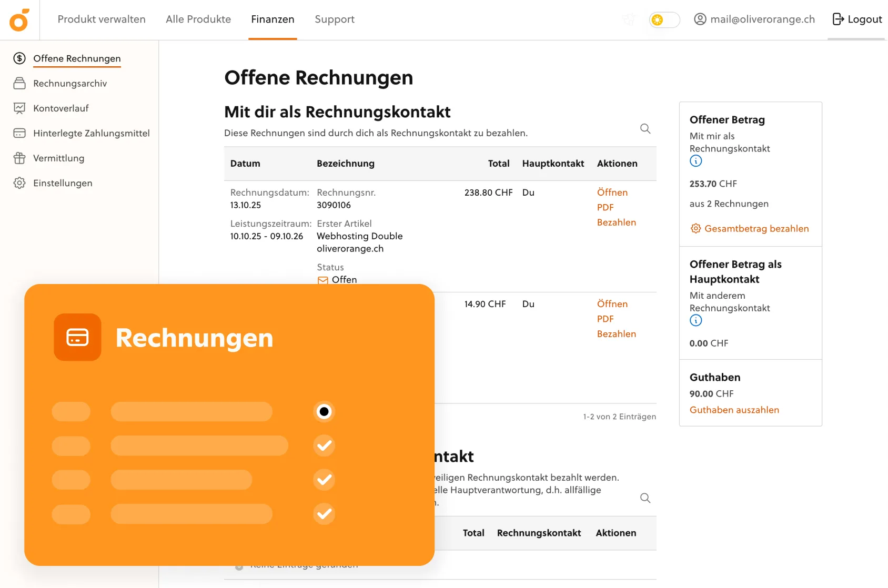888x588 pixels.
Task: Open search in Mit dir als Rechnungskontakt table
Action: click(645, 129)
